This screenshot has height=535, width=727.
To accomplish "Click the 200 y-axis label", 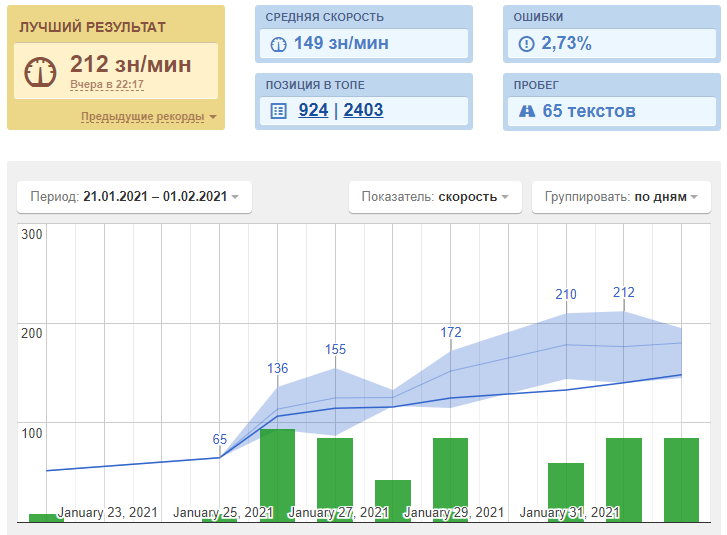I will point(32,333).
